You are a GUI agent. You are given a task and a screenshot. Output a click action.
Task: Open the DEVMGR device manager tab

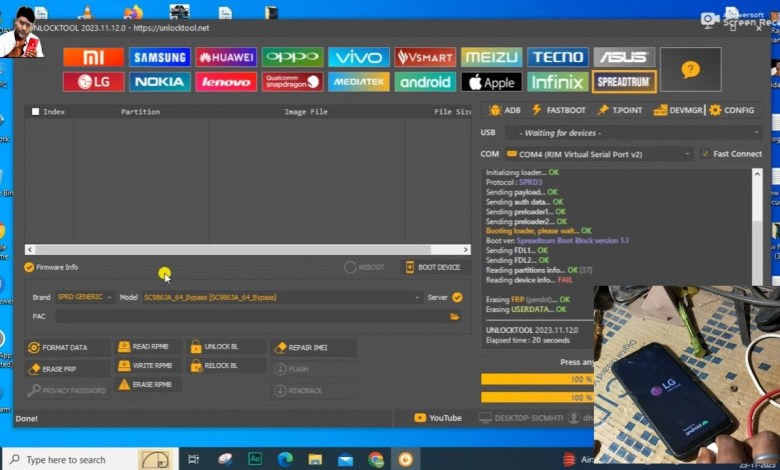678,110
